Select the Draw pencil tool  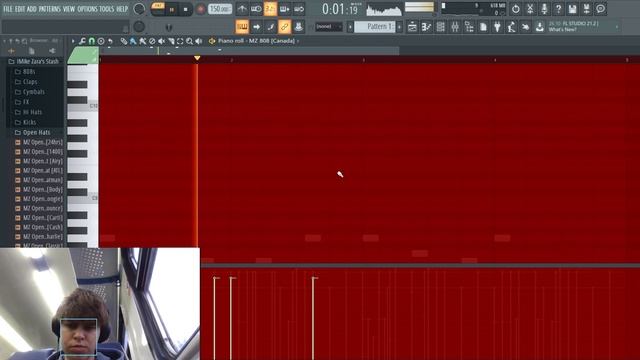point(124,41)
